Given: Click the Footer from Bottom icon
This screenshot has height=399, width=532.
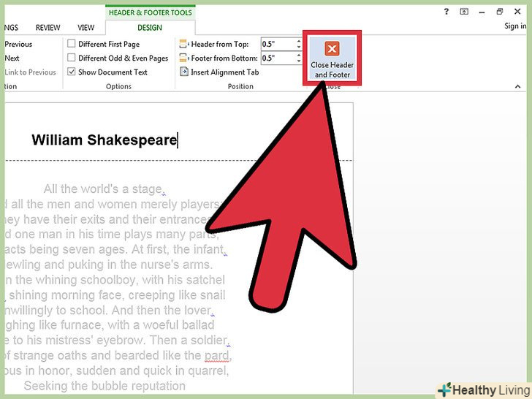Looking at the screenshot, I should click(184, 58).
